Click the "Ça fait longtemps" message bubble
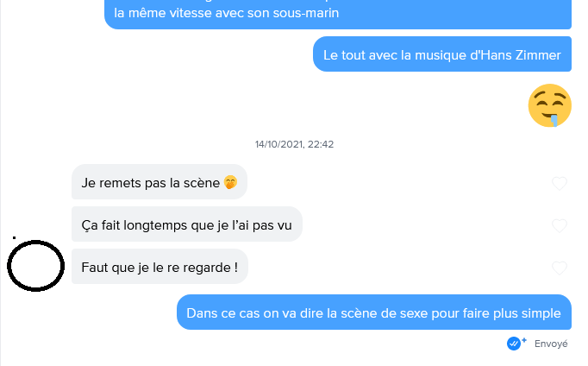588x366 pixels. point(186,224)
